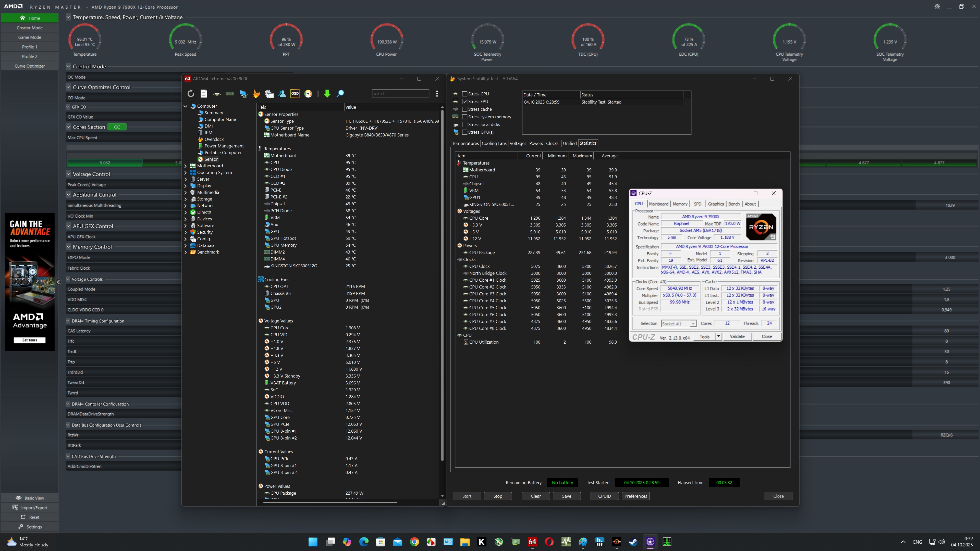Click the AIDA64 search input field
This screenshot has height=551, width=980.
400,94
